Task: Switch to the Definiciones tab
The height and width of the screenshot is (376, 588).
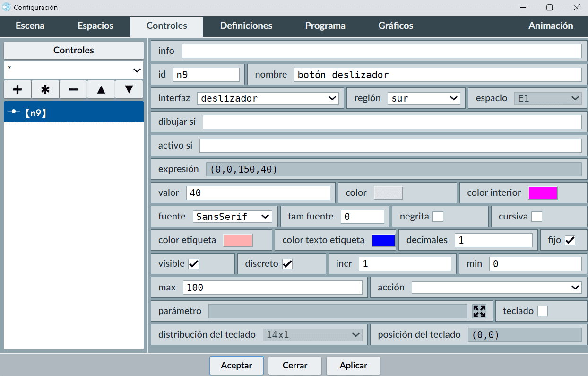Action: pyautogui.click(x=246, y=26)
